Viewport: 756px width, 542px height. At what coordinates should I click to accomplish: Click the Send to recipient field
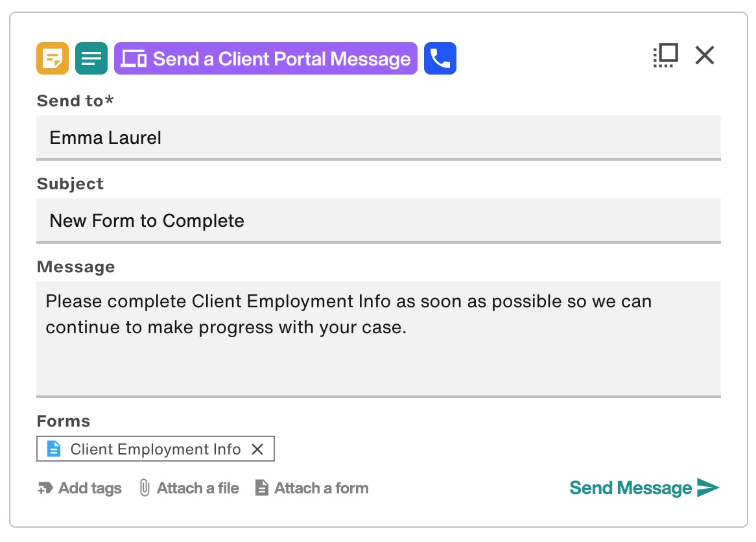tap(379, 138)
